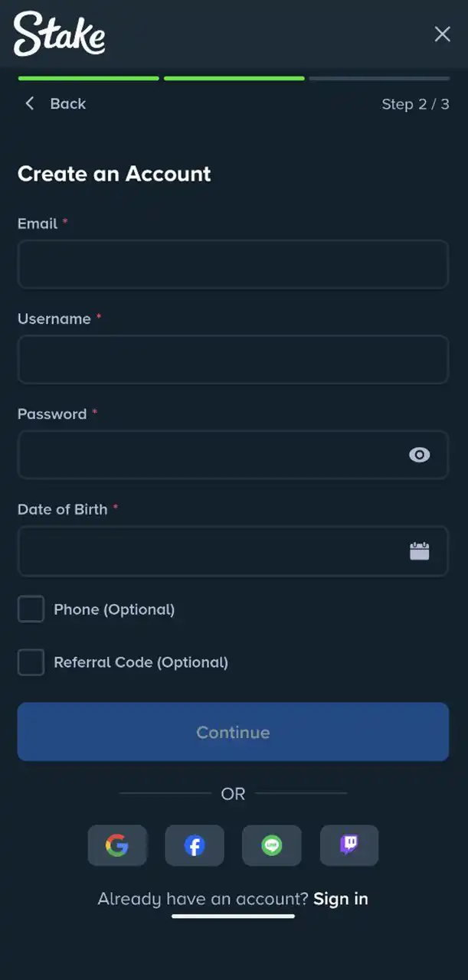Close the account creation dialog
This screenshot has height=980, width=468.
(x=442, y=34)
